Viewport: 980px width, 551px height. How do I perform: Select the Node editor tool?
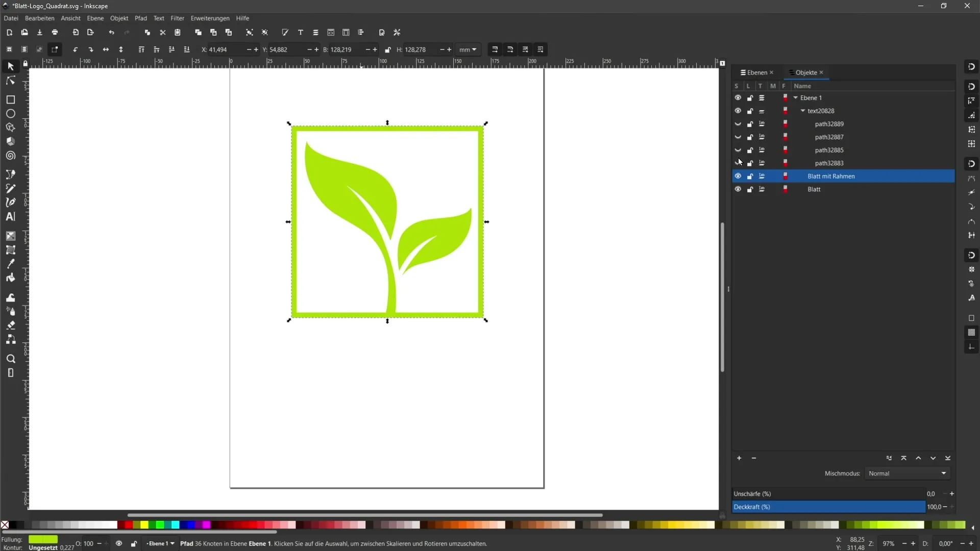[x=10, y=80]
